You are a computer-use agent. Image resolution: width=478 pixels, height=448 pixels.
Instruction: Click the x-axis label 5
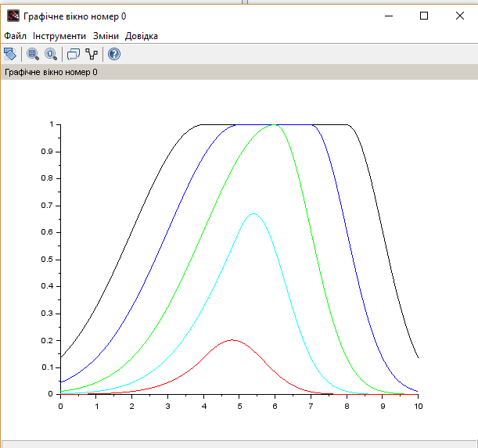coord(239,406)
